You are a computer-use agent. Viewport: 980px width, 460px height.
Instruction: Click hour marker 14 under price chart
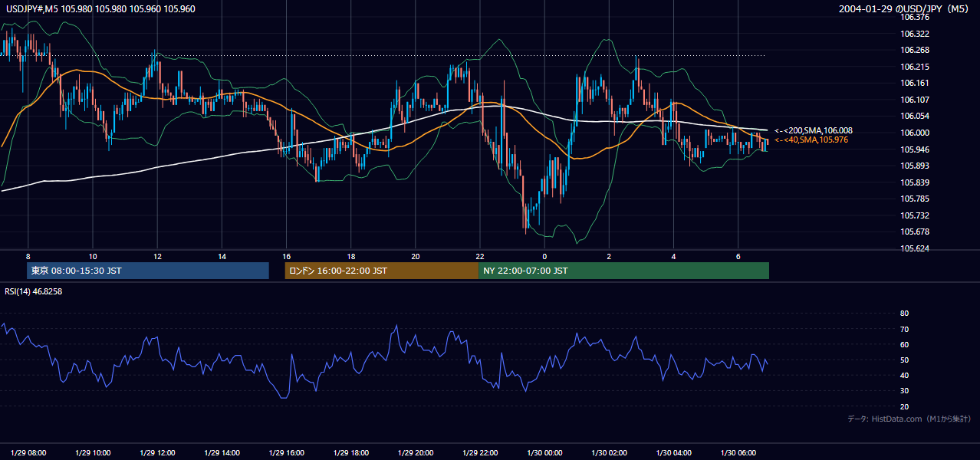[x=221, y=256]
